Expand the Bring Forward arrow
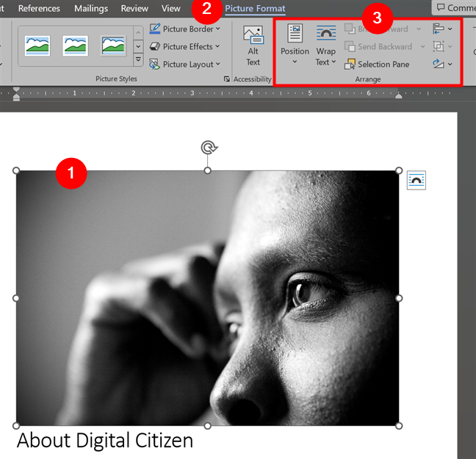The image size is (476, 459). 419,29
